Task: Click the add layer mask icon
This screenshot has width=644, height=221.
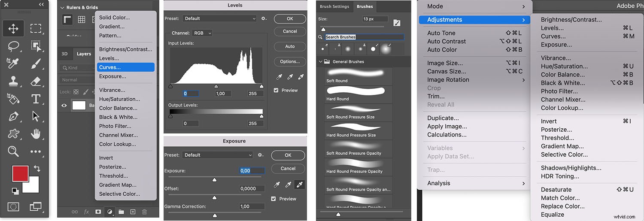Action: tap(98, 212)
